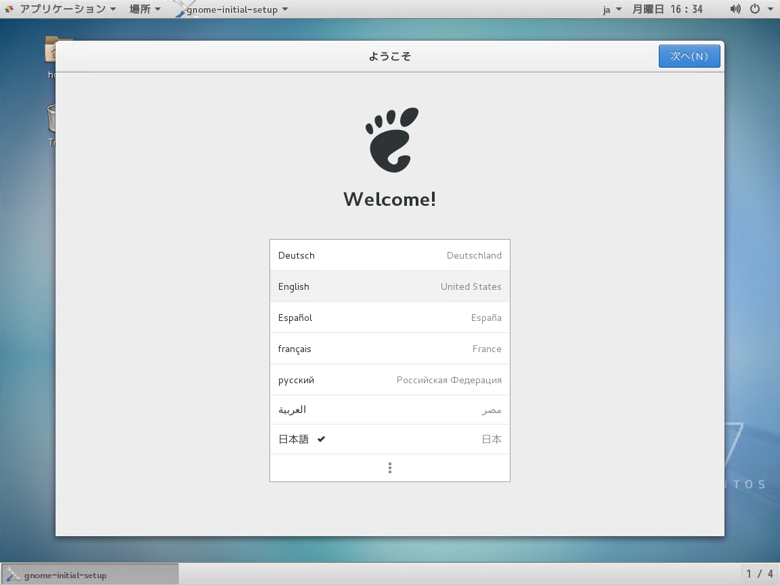Image resolution: width=780 pixels, height=585 pixels.
Task: Select the Arabic العربية language row
Action: click(390, 410)
